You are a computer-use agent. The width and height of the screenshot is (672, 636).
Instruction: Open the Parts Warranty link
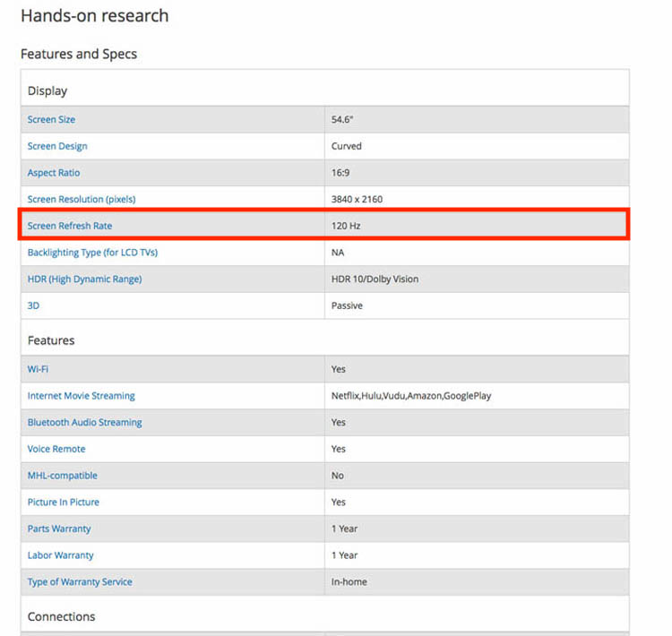(x=59, y=529)
